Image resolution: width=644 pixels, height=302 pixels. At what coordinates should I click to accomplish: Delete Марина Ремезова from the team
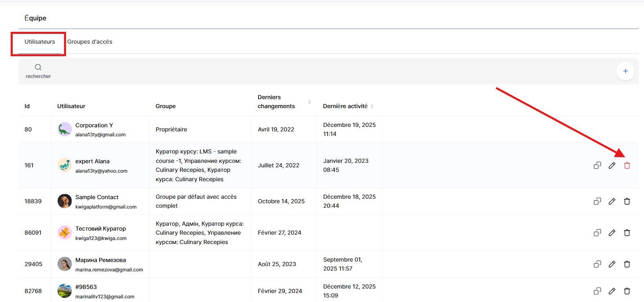627,264
